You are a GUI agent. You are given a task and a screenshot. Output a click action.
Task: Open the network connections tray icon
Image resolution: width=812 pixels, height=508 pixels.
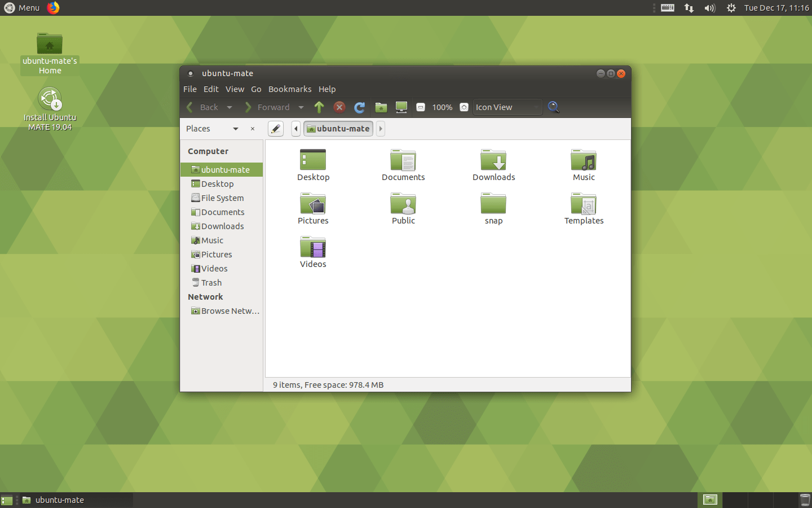tap(689, 8)
